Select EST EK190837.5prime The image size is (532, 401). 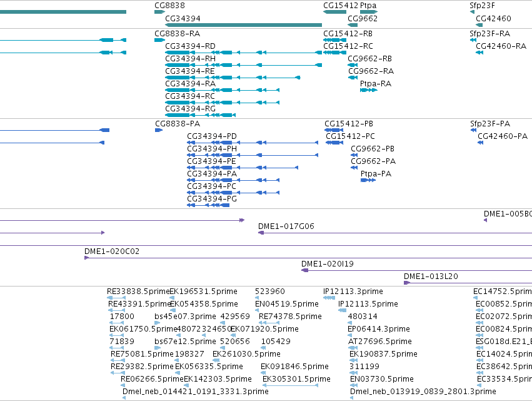coord(383,354)
